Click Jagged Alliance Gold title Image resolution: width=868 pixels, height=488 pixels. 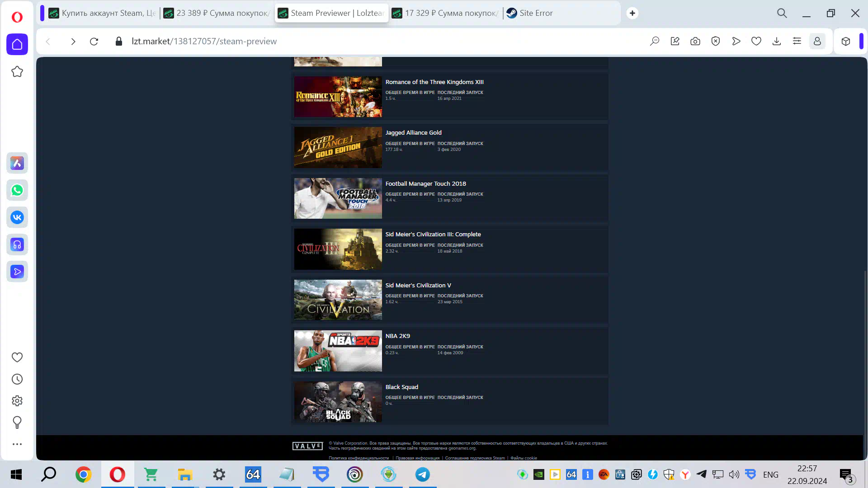click(413, 132)
